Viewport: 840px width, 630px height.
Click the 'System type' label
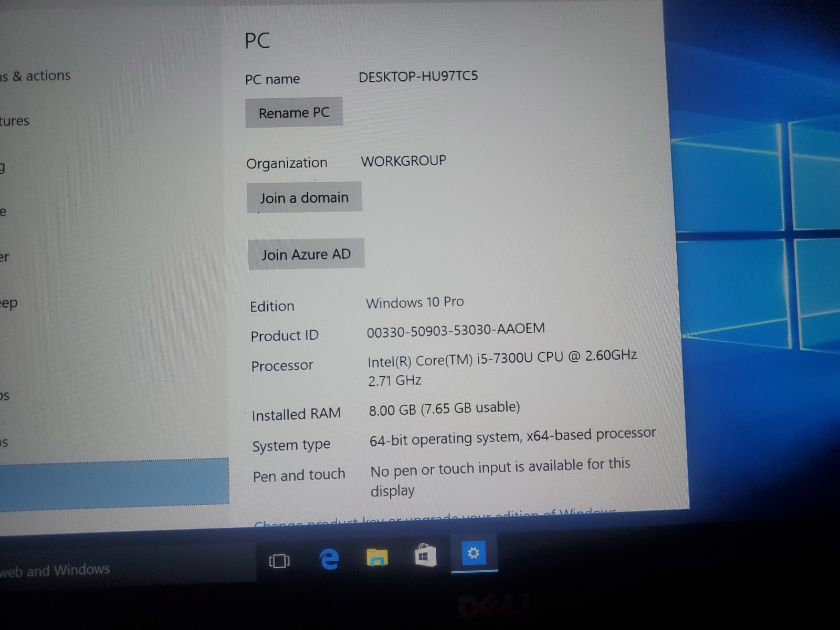[291, 446]
